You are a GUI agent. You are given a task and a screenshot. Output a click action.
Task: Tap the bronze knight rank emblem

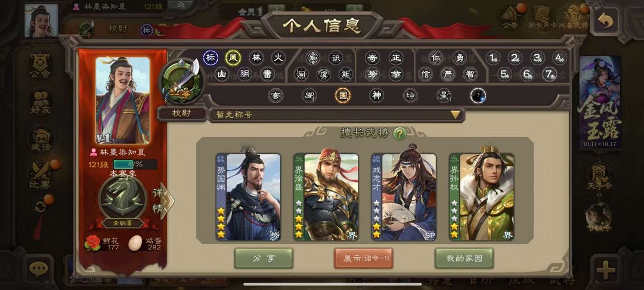coord(123,198)
